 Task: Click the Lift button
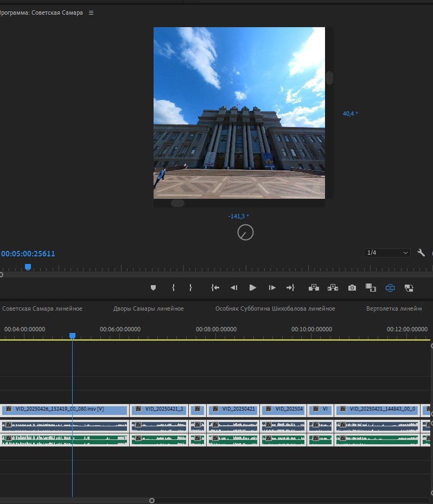[314, 287]
